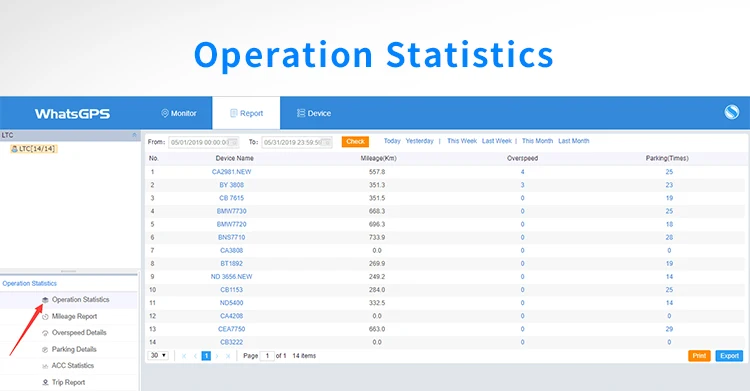
Task: Click the WhatsGPS logo
Action: coord(72,114)
